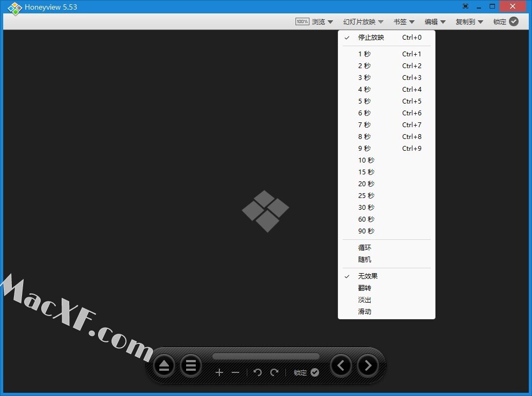The image size is (532, 396).
Task: Choose 15 秒 slideshow interval
Action: click(x=387, y=172)
